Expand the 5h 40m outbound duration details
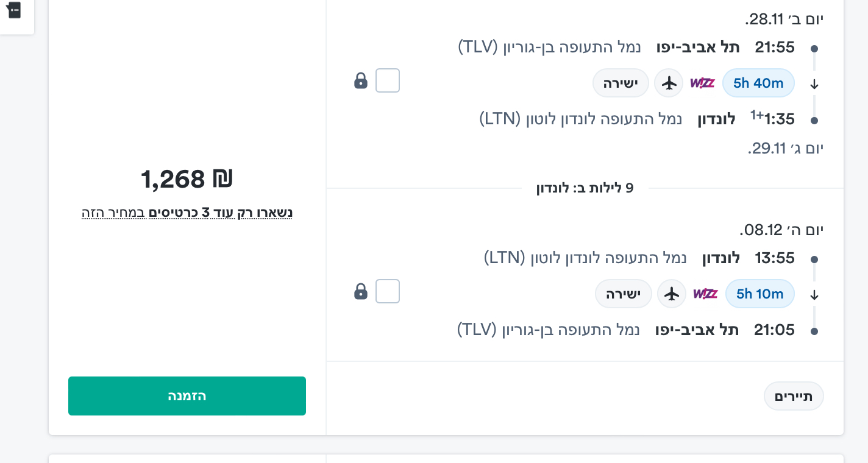Viewport: 868px width, 463px height. (758, 83)
